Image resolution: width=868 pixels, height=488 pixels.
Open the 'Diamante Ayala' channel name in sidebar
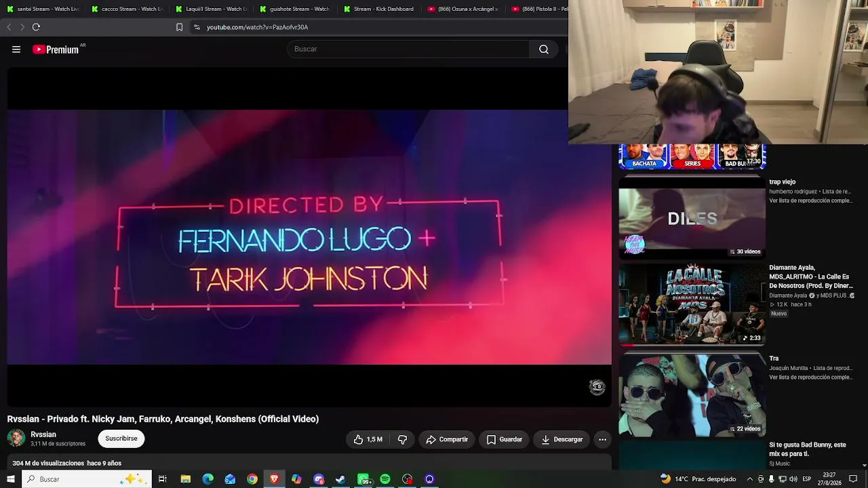(788, 296)
